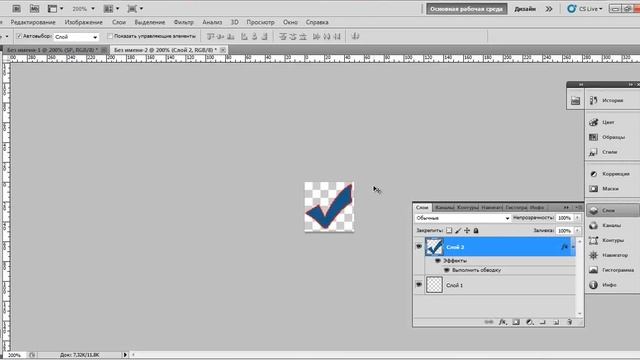Click the distribute right edges icon

(337, 37)
